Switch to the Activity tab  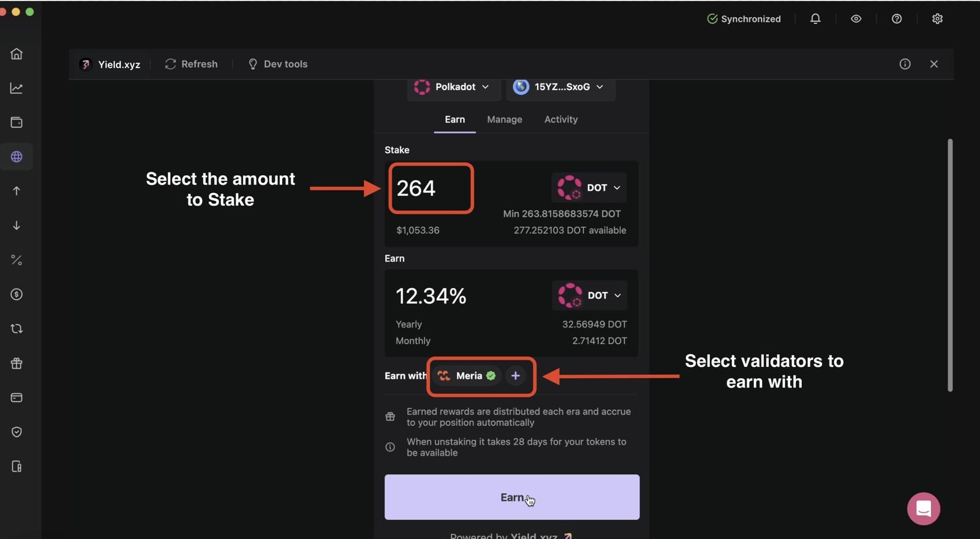click(561, 119)
